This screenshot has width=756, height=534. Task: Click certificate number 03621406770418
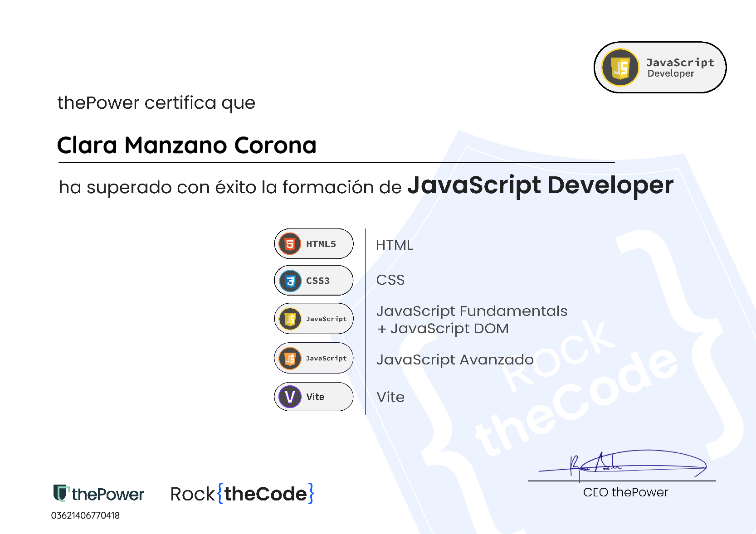[85, 515]
